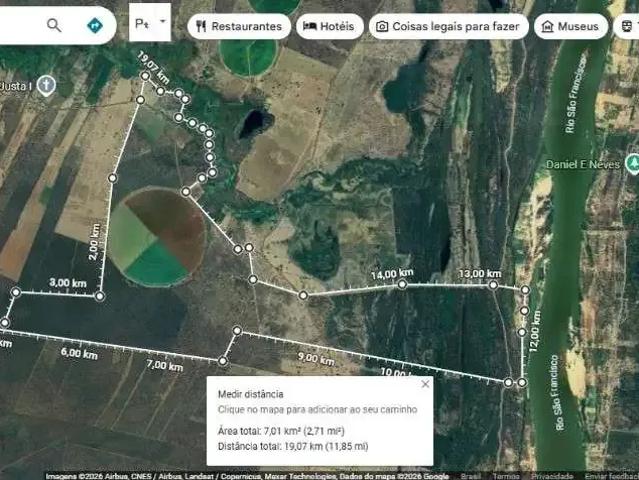Open directions with the blue arrow icon

95,26
